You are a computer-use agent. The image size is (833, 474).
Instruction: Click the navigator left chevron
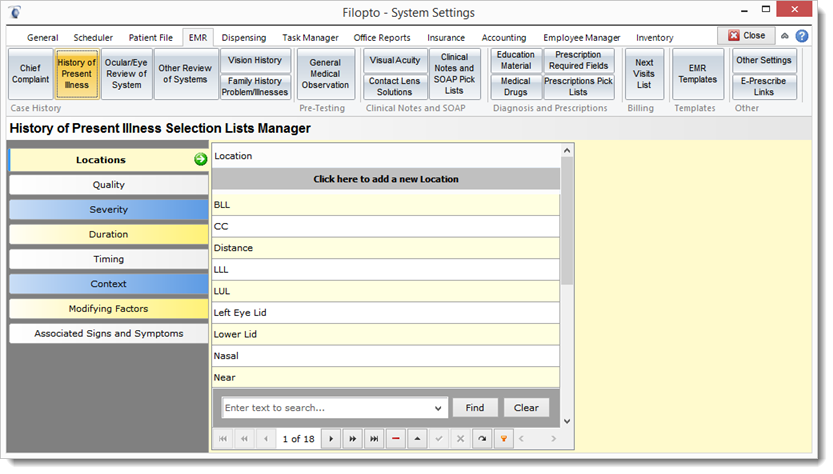[521, 439]
